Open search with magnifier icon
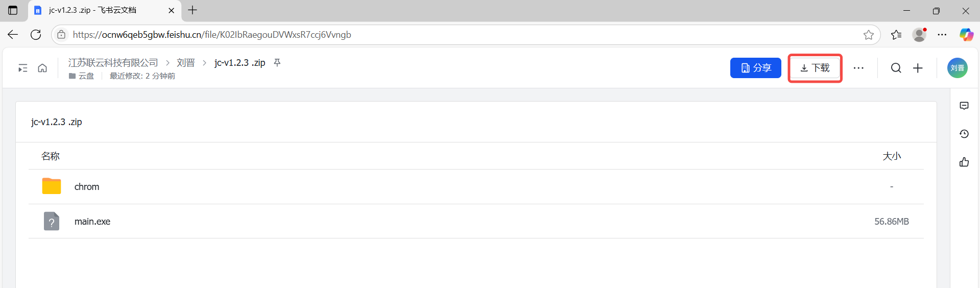This screenshot has height=288, width=980. (x=896, y=68)
